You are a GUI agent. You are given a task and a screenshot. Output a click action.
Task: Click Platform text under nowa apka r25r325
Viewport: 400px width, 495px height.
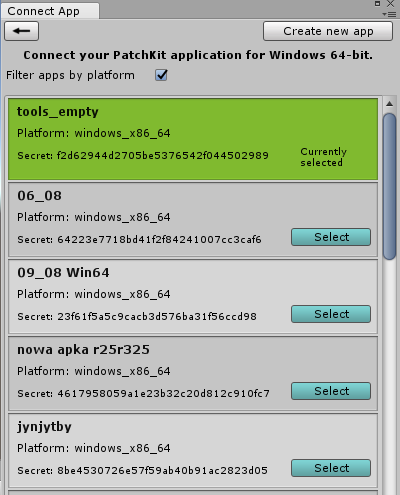click(x=94, y=371)
